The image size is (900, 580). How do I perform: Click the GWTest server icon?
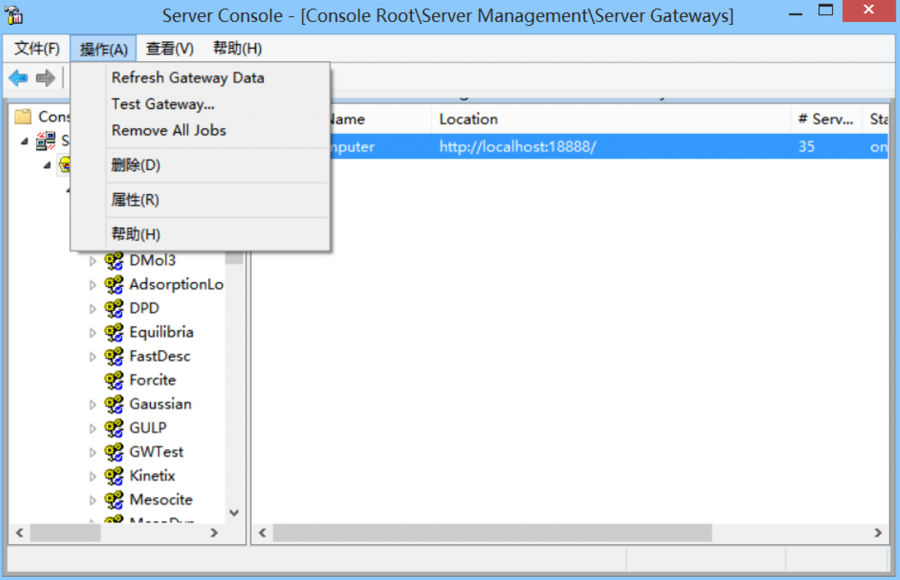click(x=114, y=452)
